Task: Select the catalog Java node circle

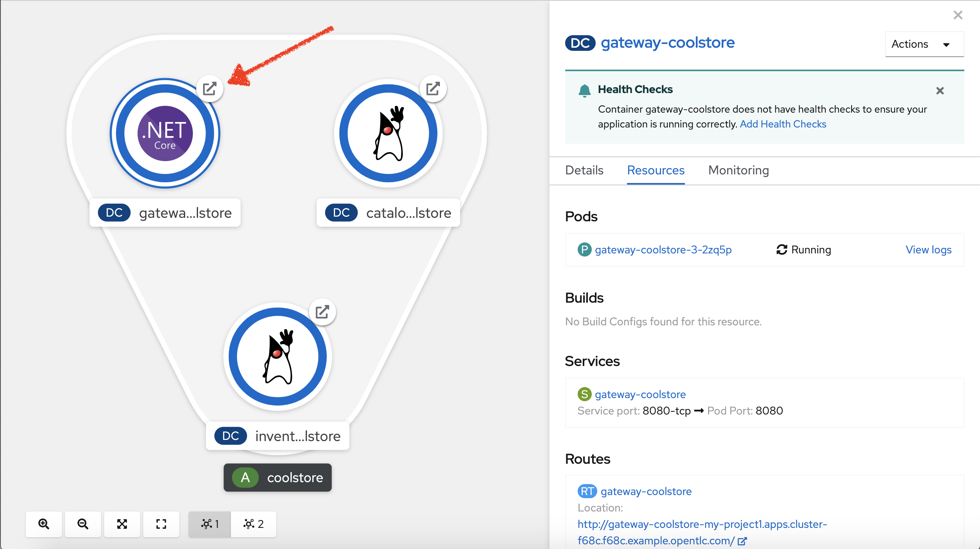Action: 388,133
